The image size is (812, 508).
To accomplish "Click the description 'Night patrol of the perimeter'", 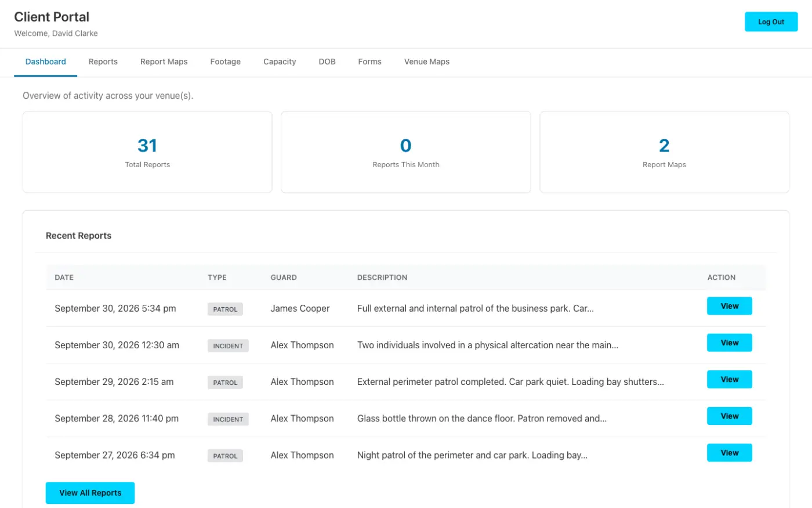I will point(472,455).
